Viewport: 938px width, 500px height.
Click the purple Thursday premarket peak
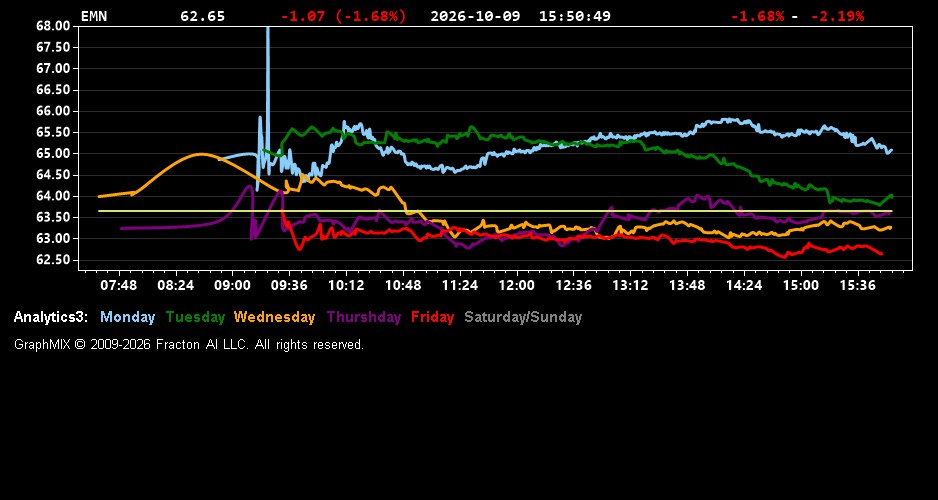249,186
